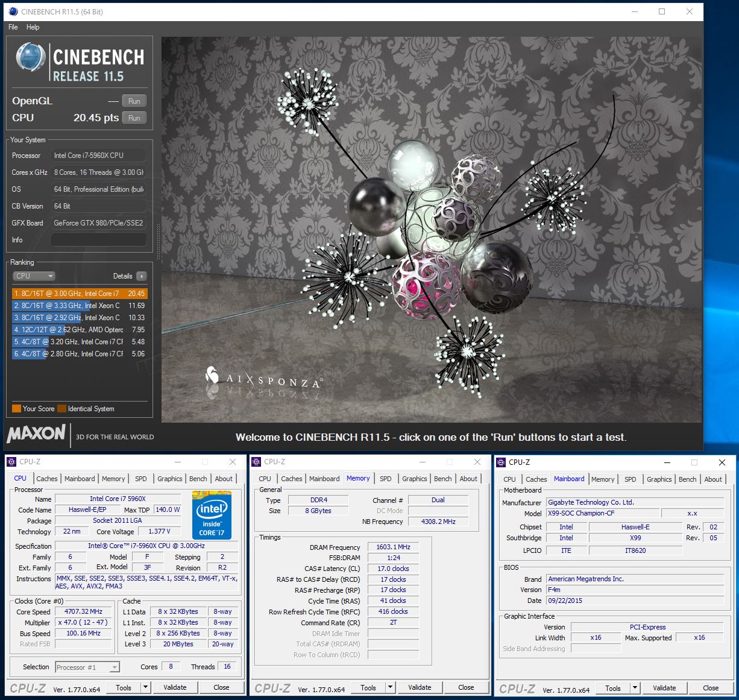Open Bench tab in Memory window

[443, 479]
